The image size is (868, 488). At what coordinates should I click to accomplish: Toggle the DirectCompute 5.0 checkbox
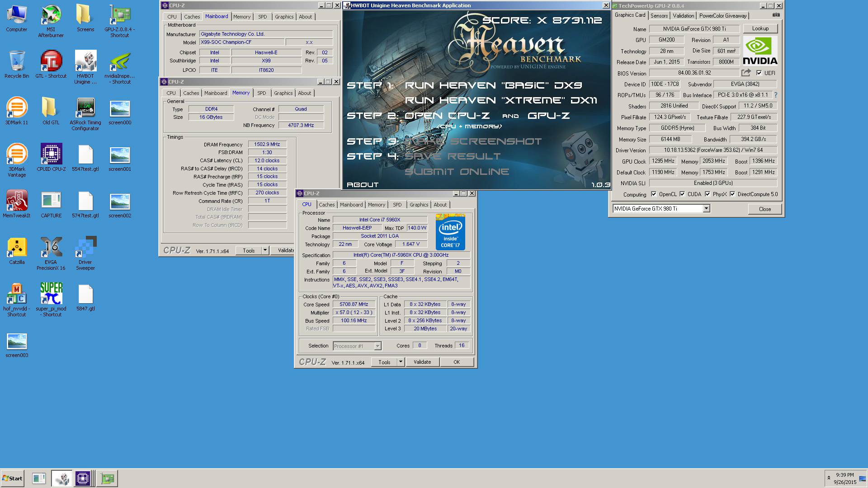pyautogui.click(x=732, y=194)
